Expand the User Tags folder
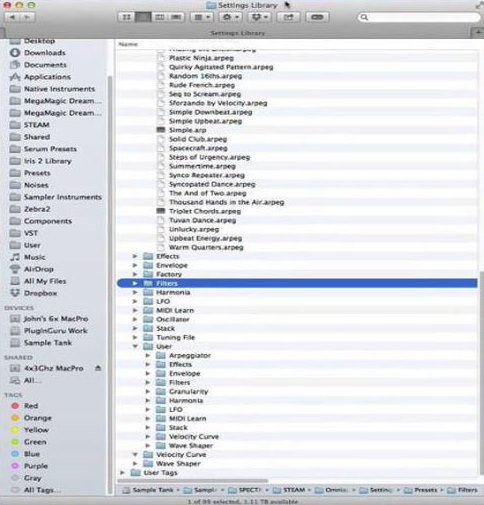Image resolution: width=484 pixels, height=505 pixels. tap(122, 472)
